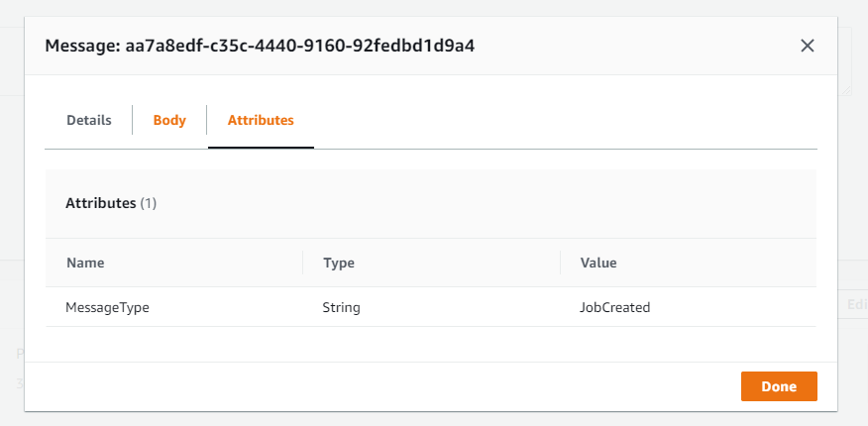This screenshot has height=426, width=868.
Task: Click the Type column header
Action: (339, 264)
